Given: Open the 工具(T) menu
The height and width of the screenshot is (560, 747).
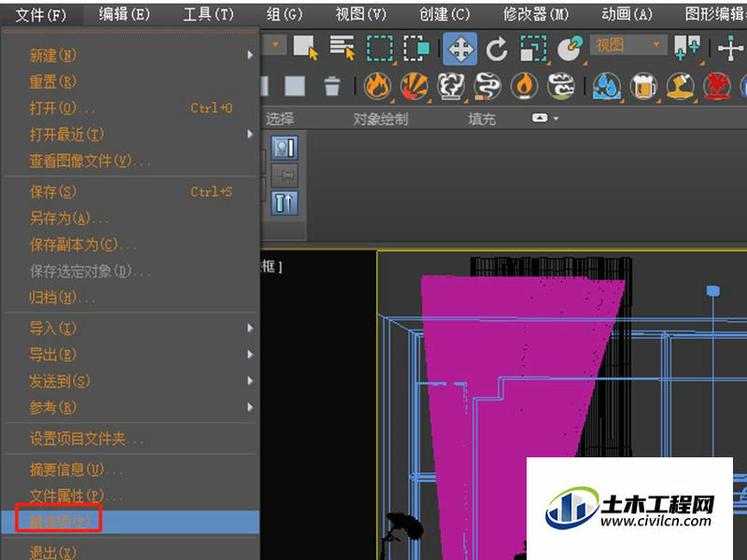Looking at the screenshot, I should coord(208,14).
